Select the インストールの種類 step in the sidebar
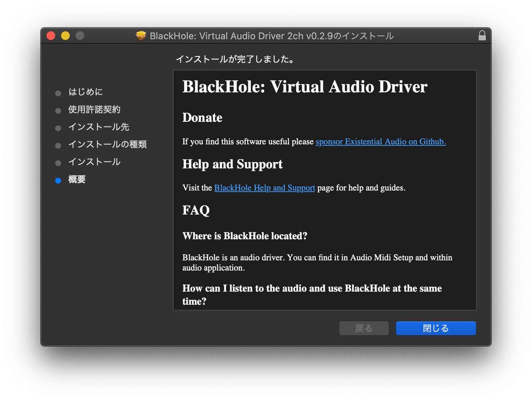This screenshot has width=532, height=400. point(107,144)
